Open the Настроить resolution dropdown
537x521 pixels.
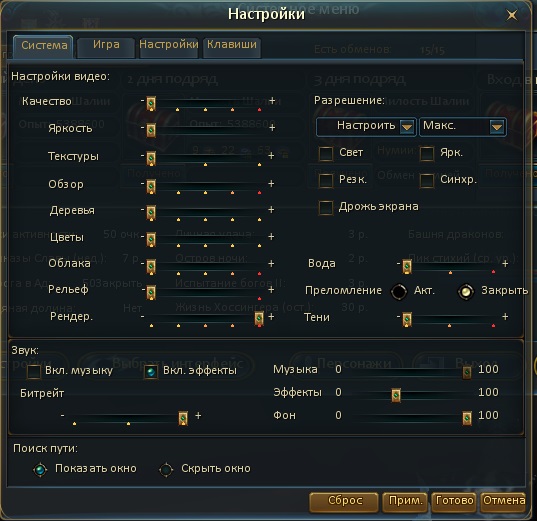pyautogui.click(x=366, y=127)
